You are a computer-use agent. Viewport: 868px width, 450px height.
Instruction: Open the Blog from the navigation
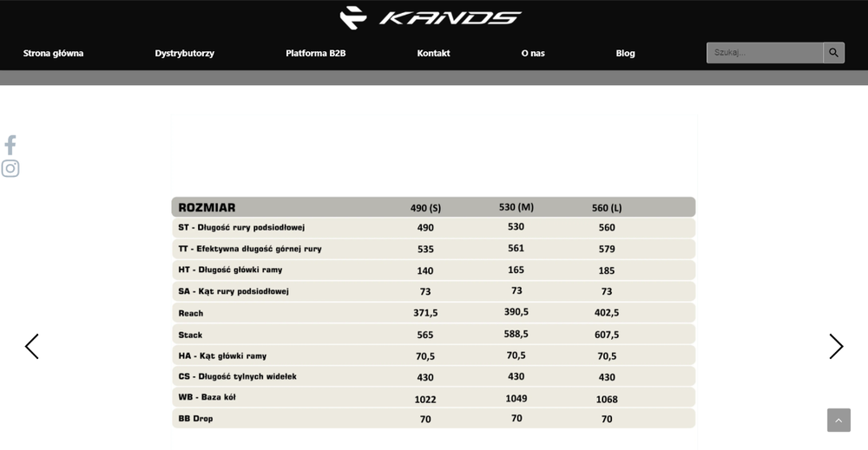625,53
